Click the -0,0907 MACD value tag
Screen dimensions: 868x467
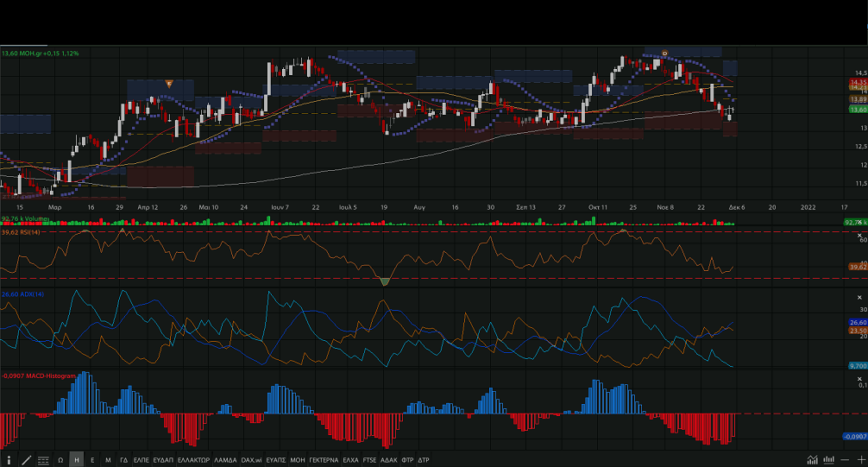point(855,437)
